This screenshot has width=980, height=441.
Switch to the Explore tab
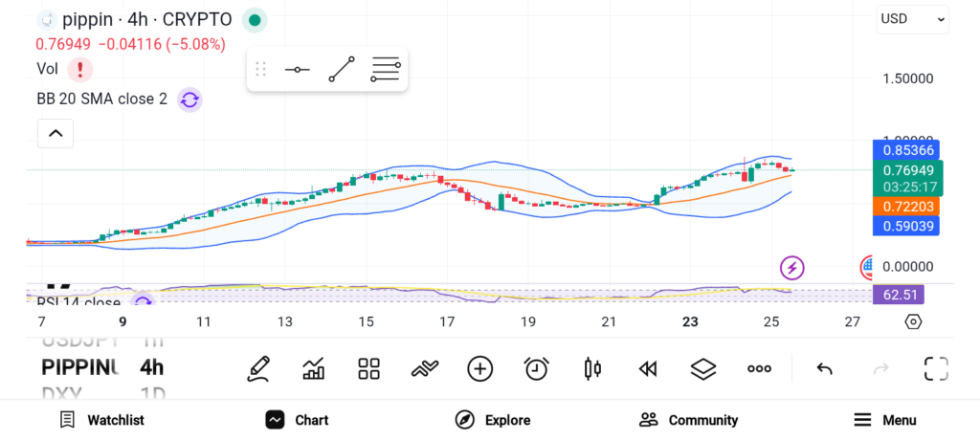[x=492, y=420]
